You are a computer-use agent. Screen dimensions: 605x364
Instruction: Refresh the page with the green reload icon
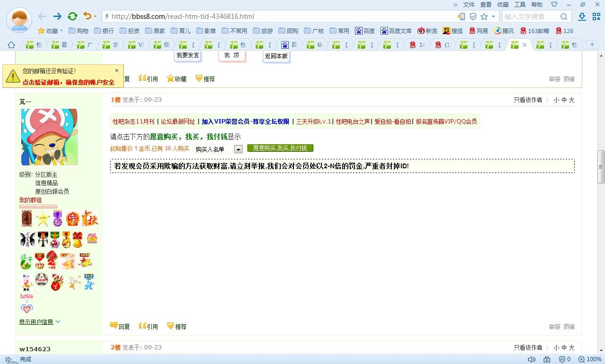(72, 17)
